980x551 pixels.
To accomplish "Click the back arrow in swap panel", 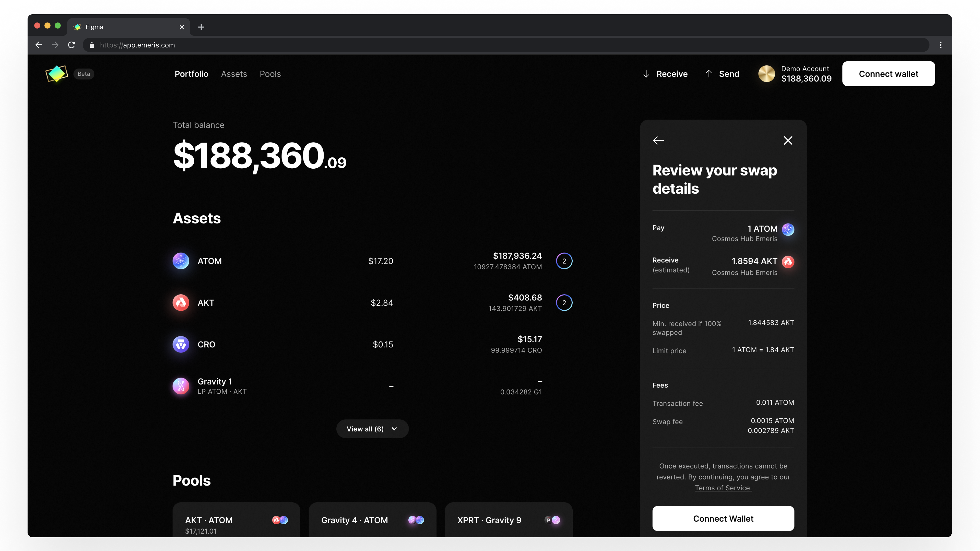I will [x=658, y=140].
